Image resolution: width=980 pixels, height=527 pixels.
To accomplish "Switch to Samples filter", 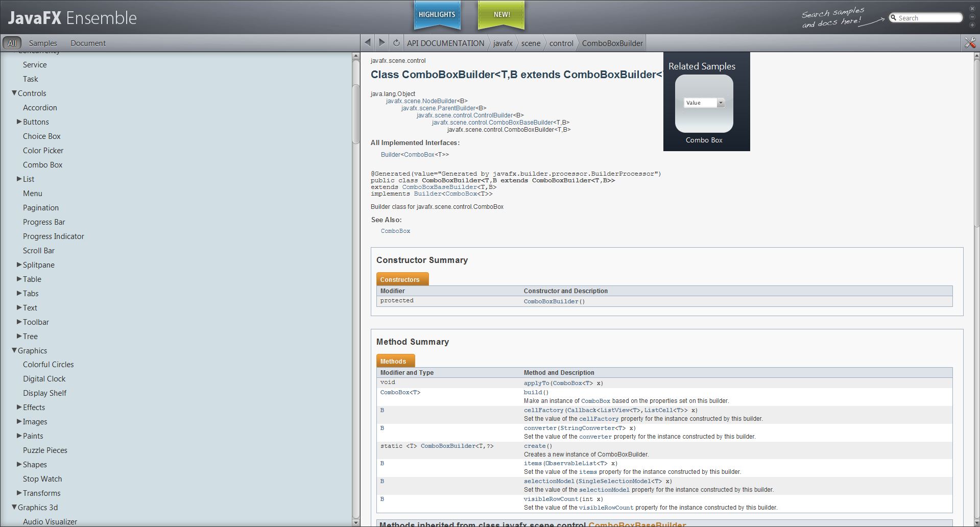I will click(x=43, y=43).
